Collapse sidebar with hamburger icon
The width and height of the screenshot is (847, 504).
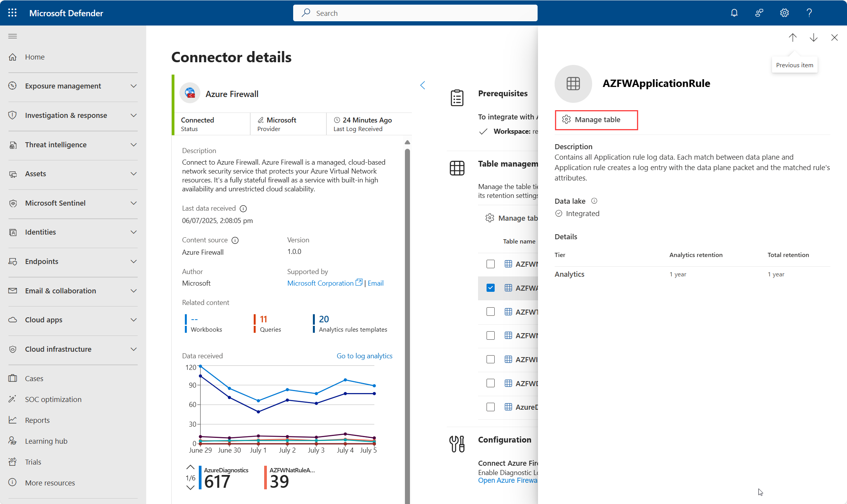(x=12, y=36)
